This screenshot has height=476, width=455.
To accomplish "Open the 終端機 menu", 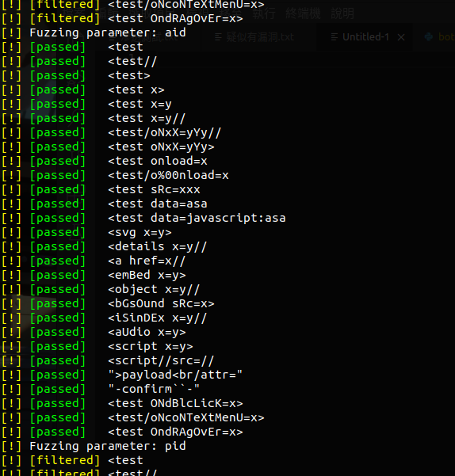I will (303, 13).
